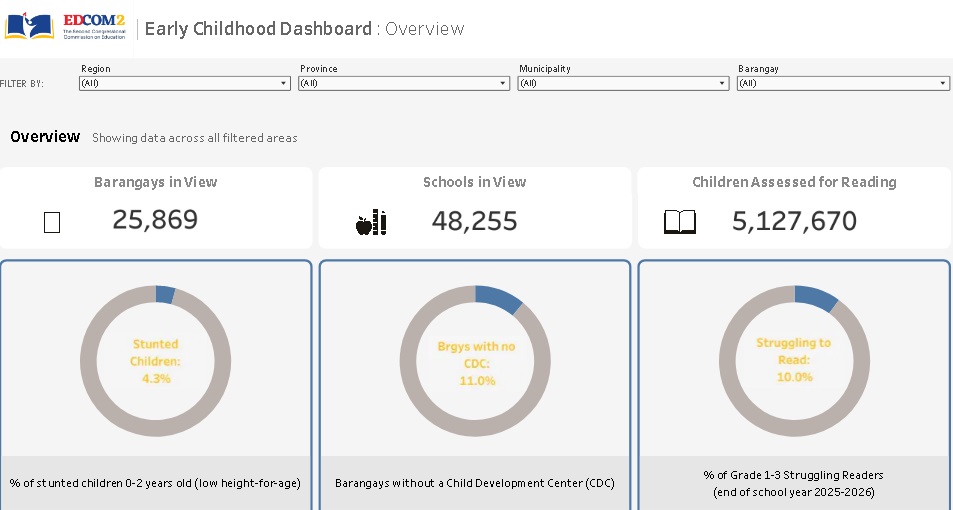The height and width of the screenshot is (510, 953).
Task: Click the Early Childhood Dashboard title
Action: pos(258,29)
